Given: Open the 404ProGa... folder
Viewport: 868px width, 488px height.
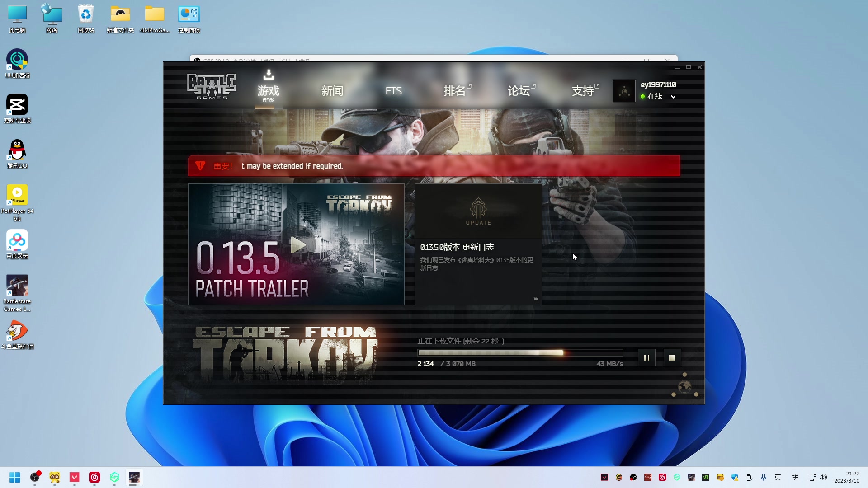Looking at the screenshot, I should tap(155, 19).
